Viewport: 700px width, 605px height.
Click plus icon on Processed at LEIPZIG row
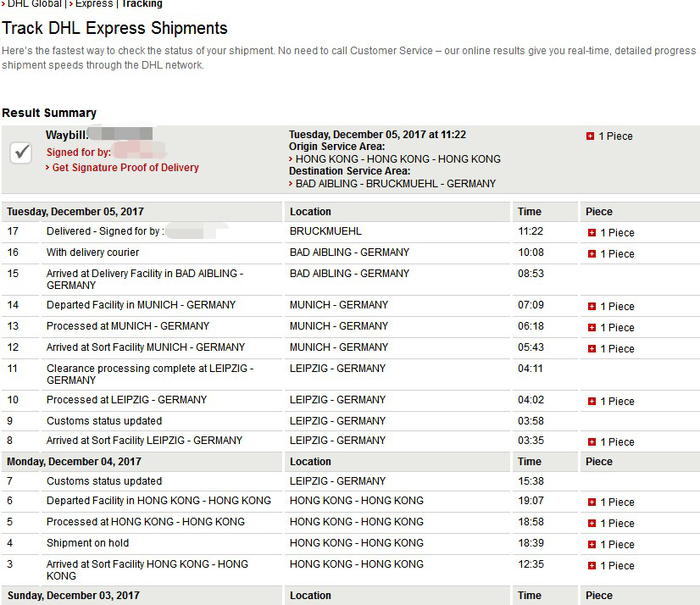pos(592,401)
